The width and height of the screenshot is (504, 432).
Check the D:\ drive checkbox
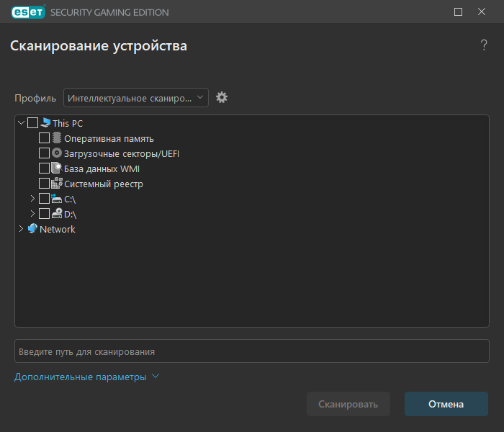tap(44, 213)
